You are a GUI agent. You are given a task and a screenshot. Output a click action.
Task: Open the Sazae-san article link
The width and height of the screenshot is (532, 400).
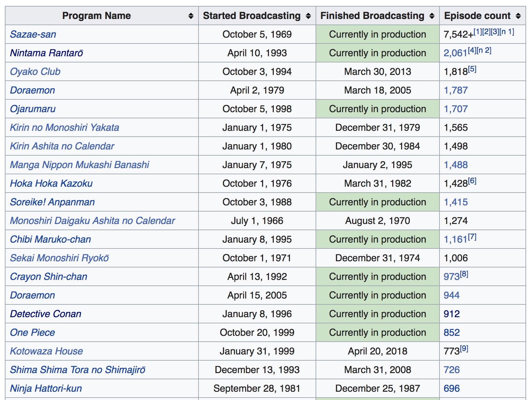pos(33,34)
